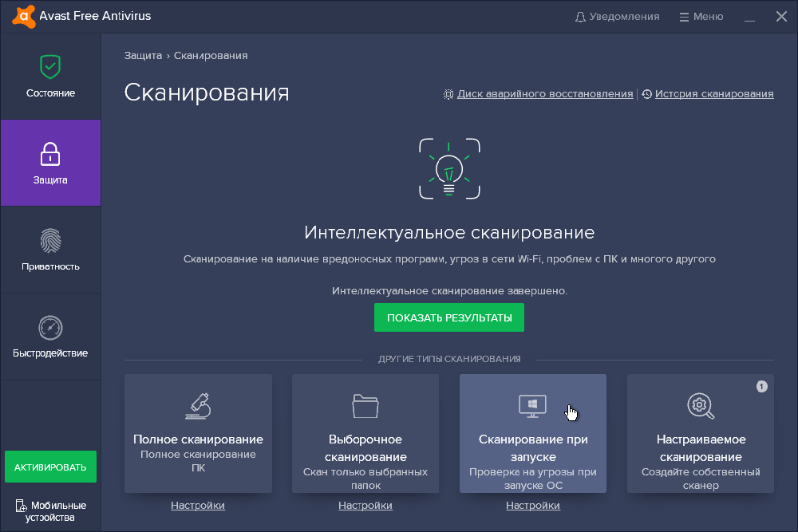Select the Защита lock icon
This screenshot has height=532, width=798.
[x=50, y=153]
